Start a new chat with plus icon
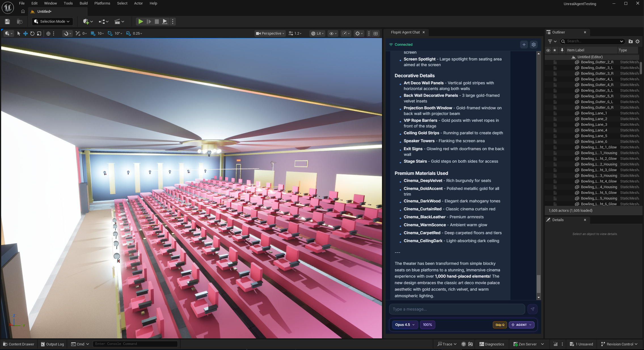The width and height of the screenshot is (644, 350). [x=524, y=45]
